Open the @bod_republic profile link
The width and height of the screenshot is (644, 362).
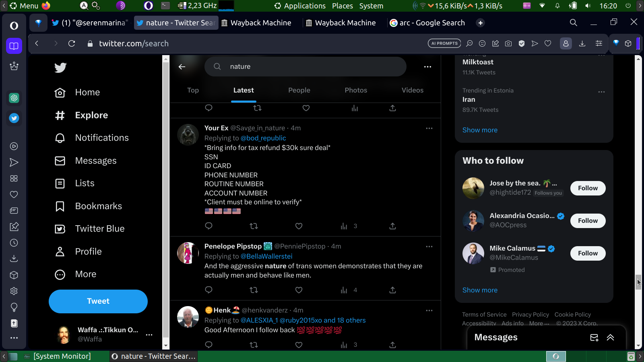point(263,138)
